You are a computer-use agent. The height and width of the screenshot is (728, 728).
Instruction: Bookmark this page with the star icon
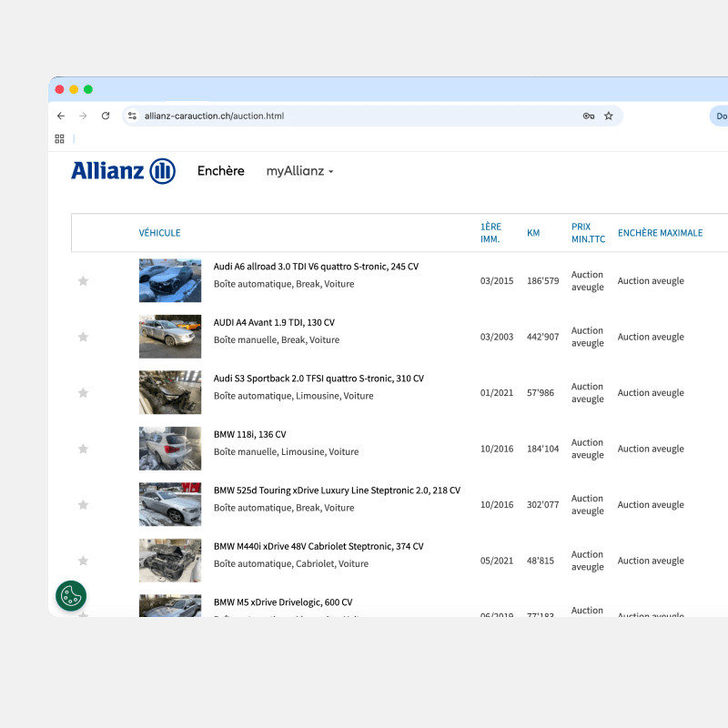point(609,116)
